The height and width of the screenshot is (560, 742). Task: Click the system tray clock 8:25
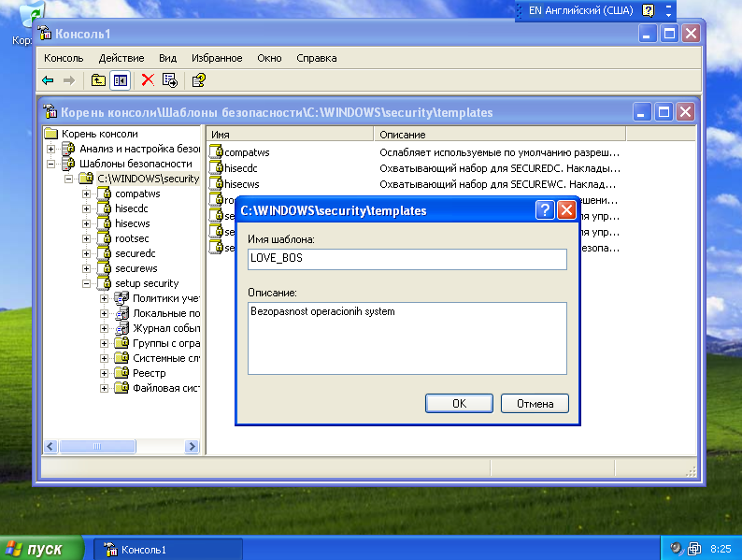click(x=721, y=549)
